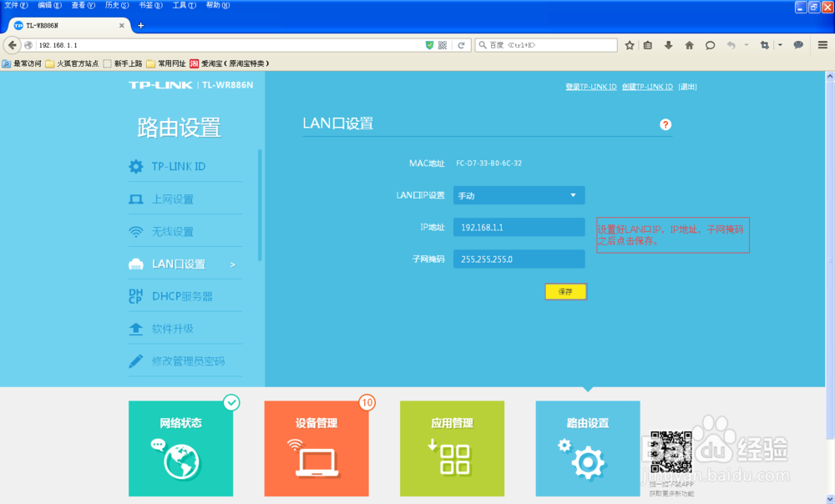This screenshot has width=835, height=504.
Task: Click the screenshot crop tool icon
Action: pyautogui.click(x=765, y=45)
